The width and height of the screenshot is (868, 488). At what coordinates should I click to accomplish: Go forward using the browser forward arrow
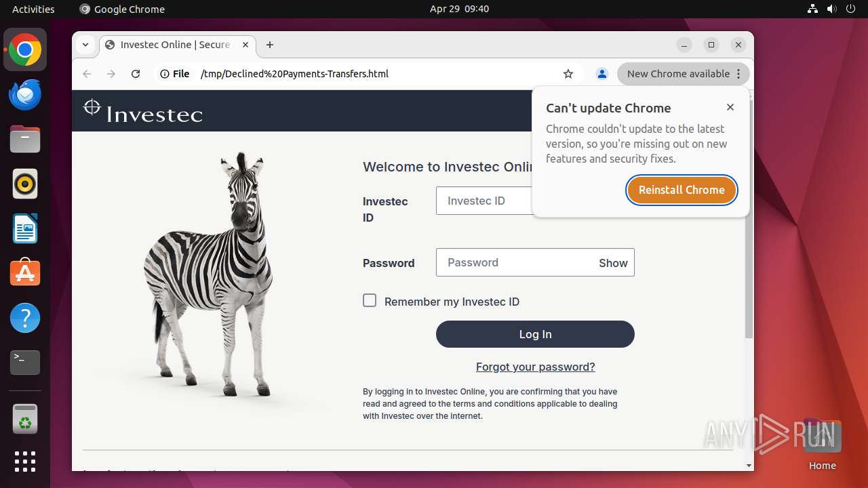click(x=111, y=74)
